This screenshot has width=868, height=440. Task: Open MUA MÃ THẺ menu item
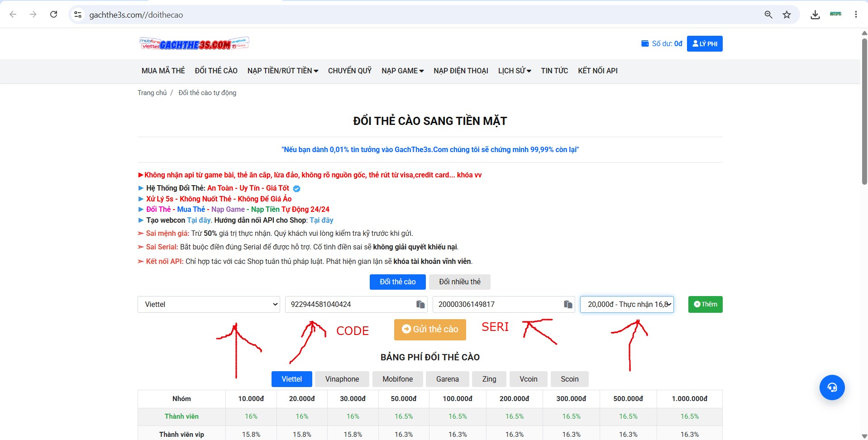pyautogui.click(x=163, y=71)
